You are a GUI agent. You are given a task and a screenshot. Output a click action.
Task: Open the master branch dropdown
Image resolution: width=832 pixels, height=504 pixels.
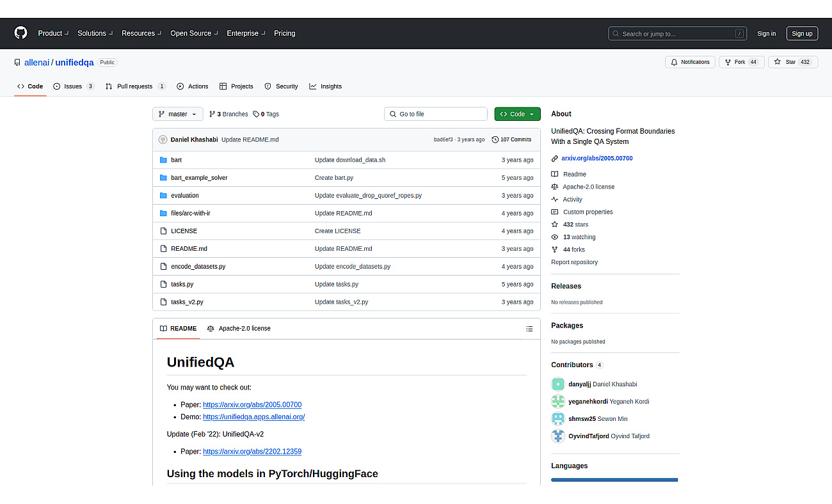(x=178, y=114)
